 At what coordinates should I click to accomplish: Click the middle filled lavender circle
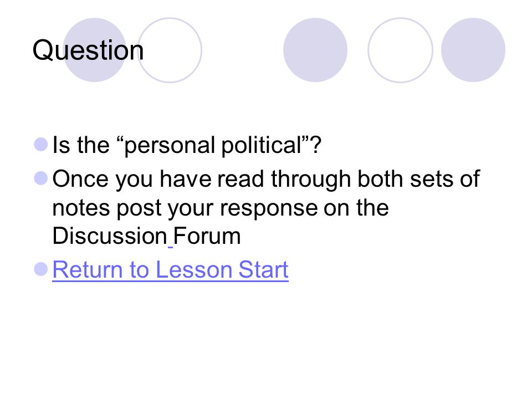(x=315, y=50)
